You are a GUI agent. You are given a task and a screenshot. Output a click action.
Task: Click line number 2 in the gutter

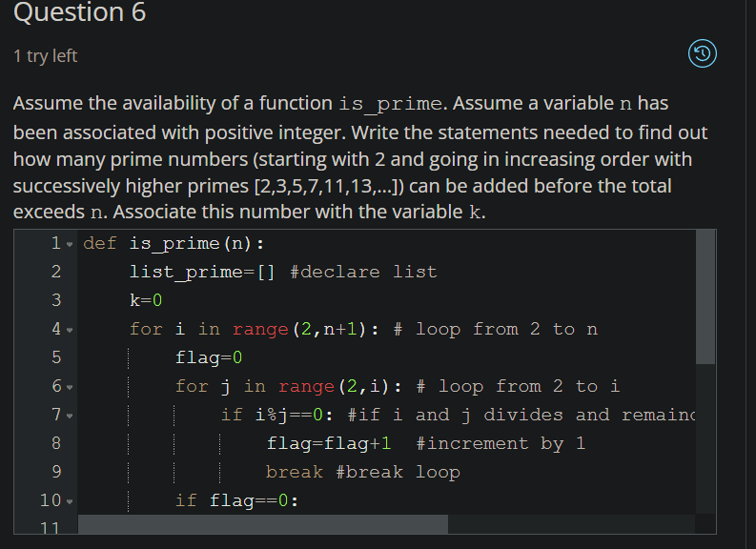click(x=56, y=272)
